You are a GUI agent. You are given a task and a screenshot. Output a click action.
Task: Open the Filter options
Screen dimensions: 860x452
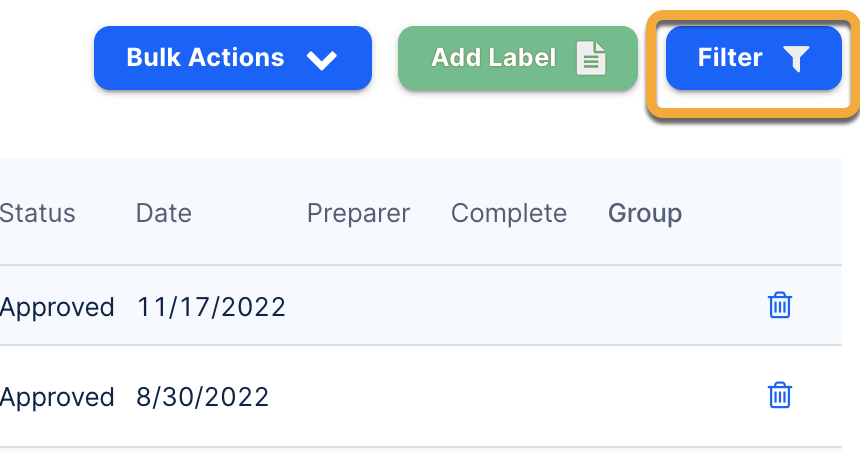click(753, 58)
